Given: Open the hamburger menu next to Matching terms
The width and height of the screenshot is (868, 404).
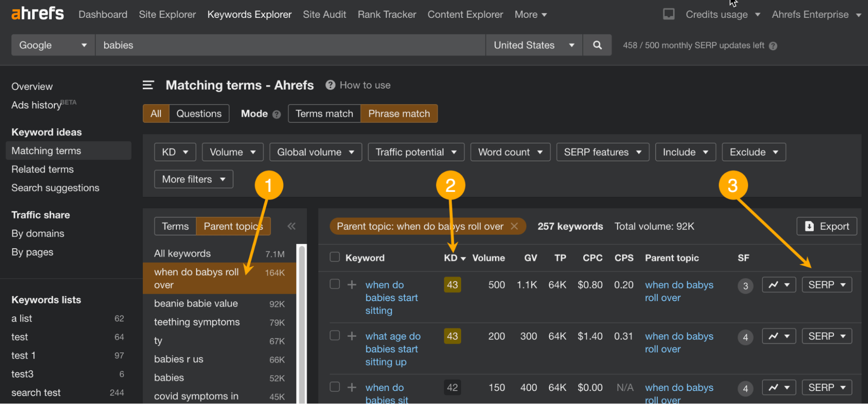Looking at the screenshot, I should pyautogui.click(x=148, y=85).
